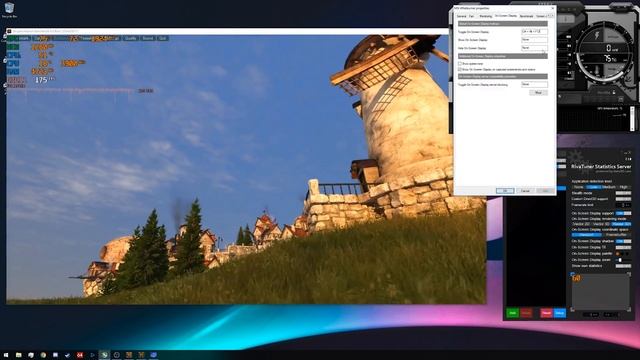Viewport: 640px width, 360px height.
Task: Open the Screen capture tab in properties
Action: (x=541, y=16)
